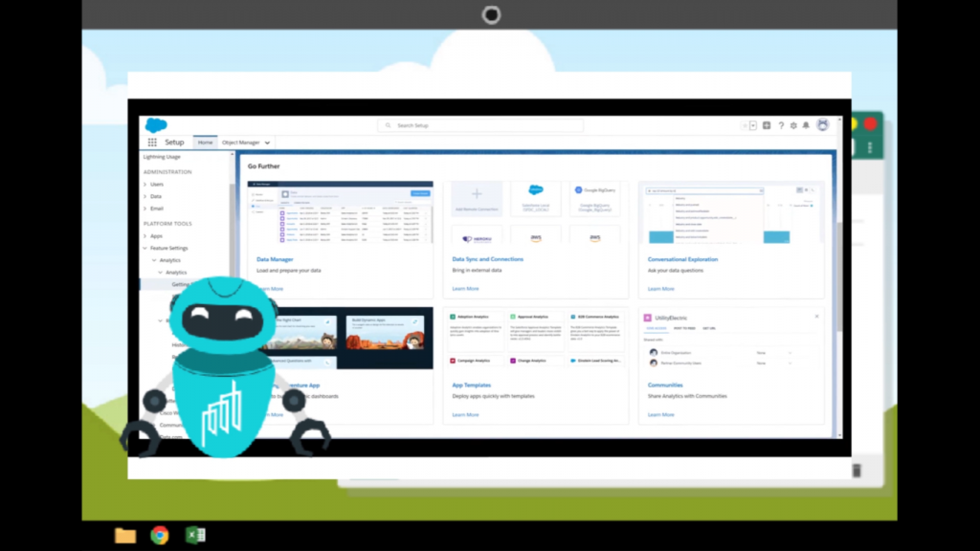Click the Approval Analytics template icon
Screen dimensions: 980x551
coord(513,317)
